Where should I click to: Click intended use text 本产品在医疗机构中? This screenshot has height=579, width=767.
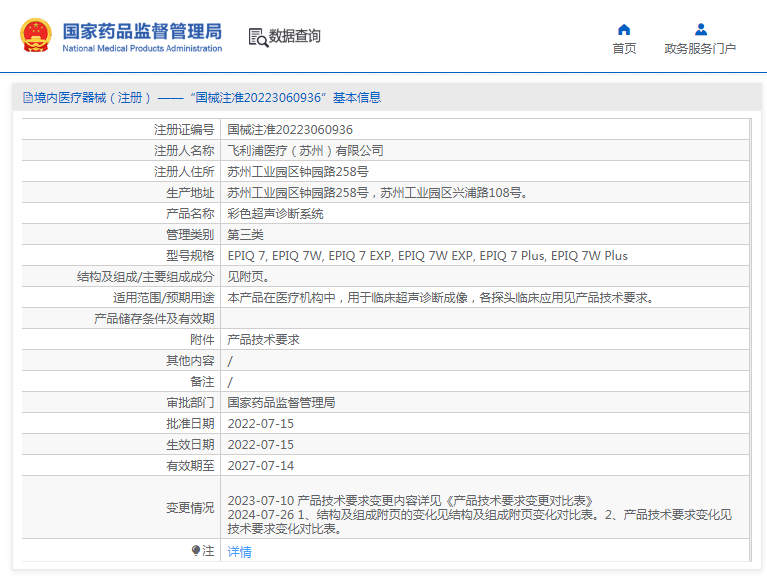[x=441, y=298]
